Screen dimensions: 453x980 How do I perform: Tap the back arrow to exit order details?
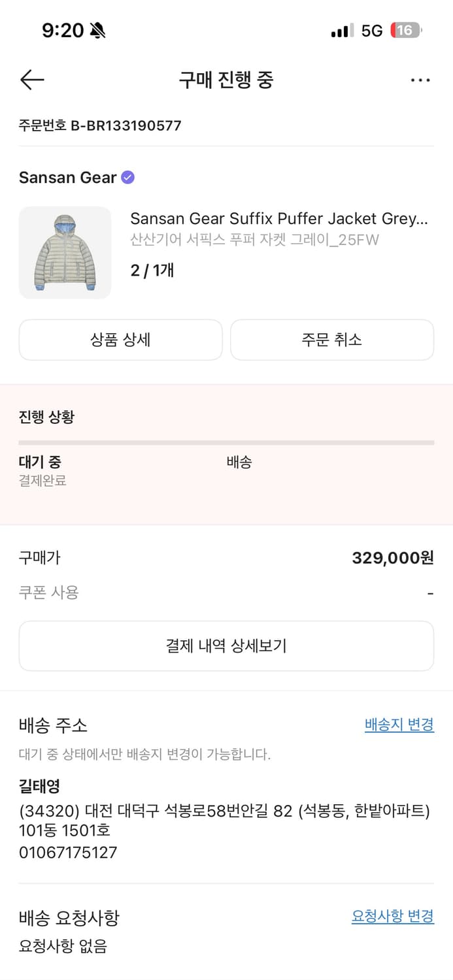pyautogui.click(x=31, y=80)
